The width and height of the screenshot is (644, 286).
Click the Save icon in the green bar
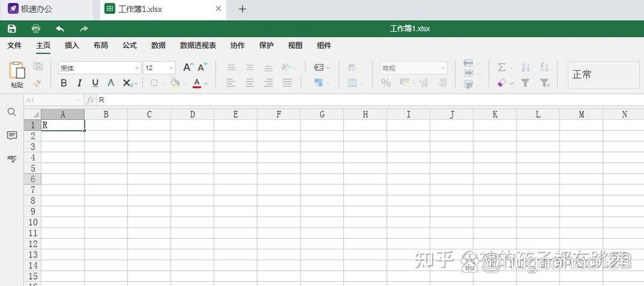coord(12,28)
